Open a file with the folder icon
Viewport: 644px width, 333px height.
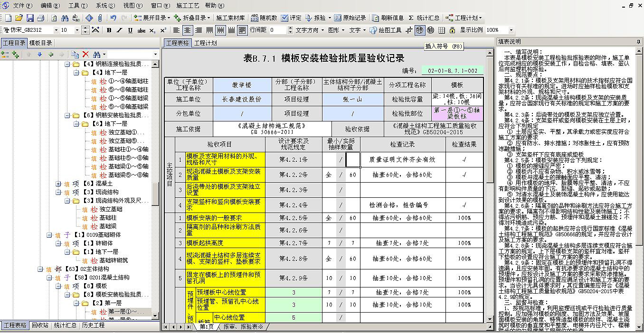tap(19, 18)
